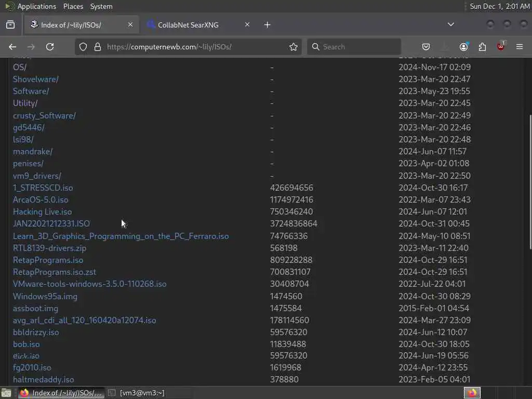The image size is (532, 399).
Task: Open the crusty_Software/ folder
Action: pos(45,116)
